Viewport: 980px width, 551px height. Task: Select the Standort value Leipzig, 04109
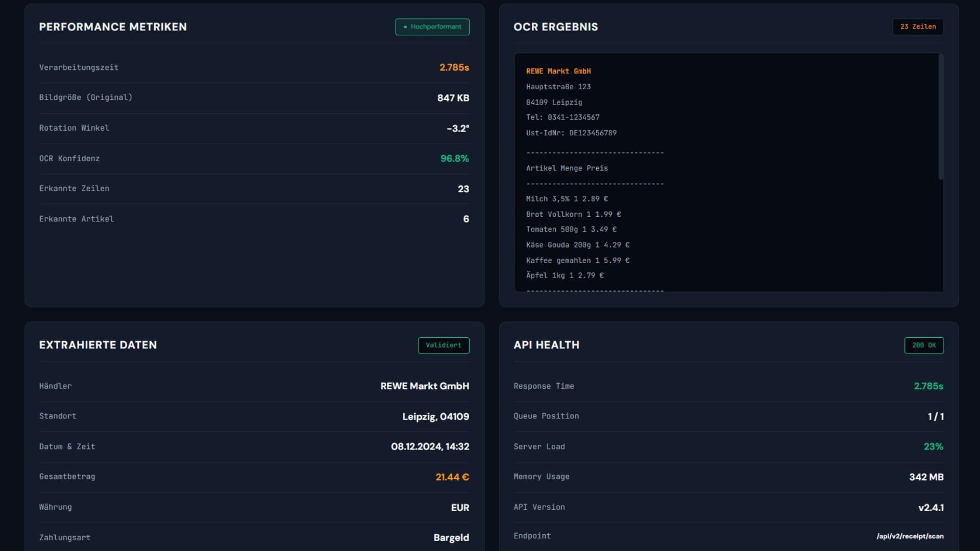click(436, 416)
